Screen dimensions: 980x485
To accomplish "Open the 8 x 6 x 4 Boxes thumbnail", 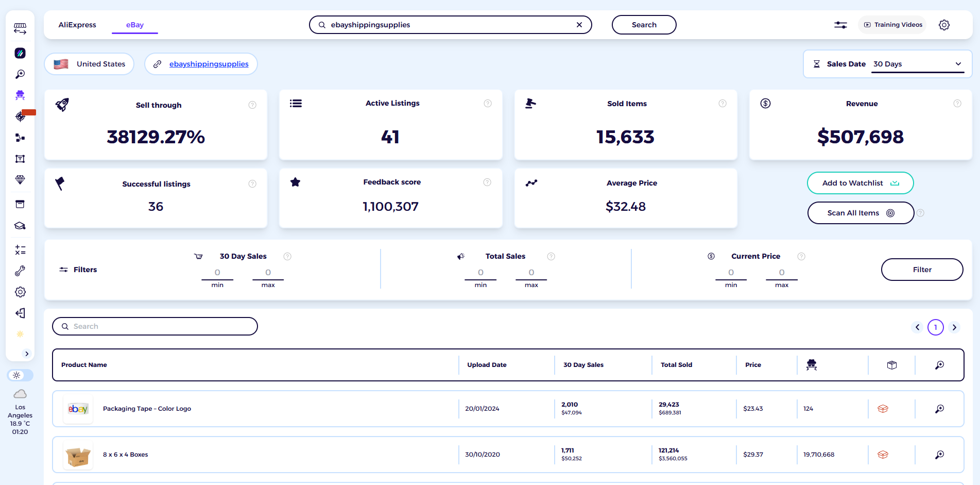I will 78,455.
